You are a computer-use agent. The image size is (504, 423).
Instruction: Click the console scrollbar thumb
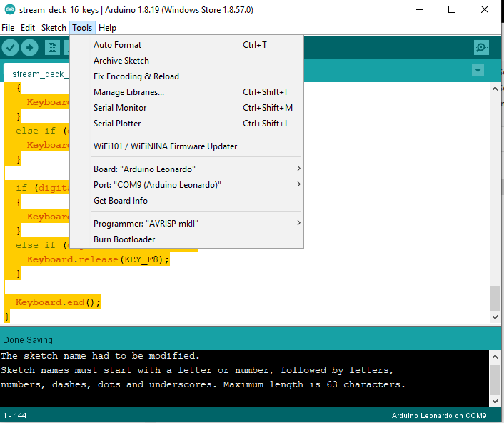click(495, 379)
